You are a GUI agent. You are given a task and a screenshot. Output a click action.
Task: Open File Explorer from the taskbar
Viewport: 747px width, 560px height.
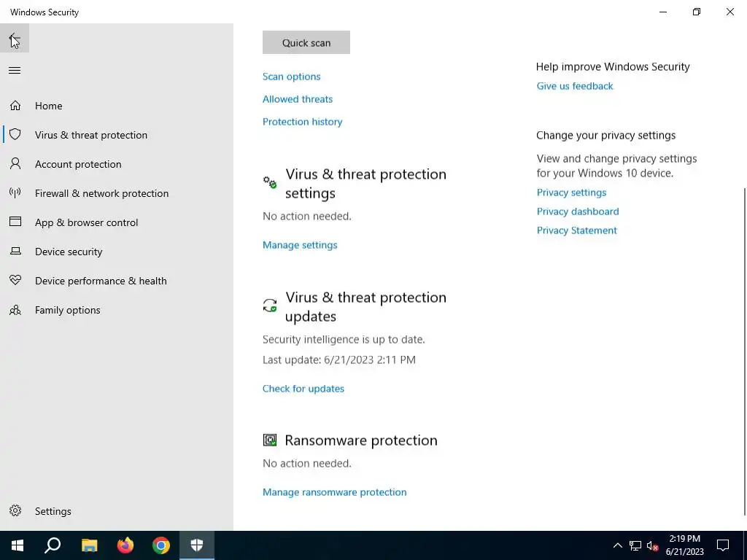coord(89,545)
